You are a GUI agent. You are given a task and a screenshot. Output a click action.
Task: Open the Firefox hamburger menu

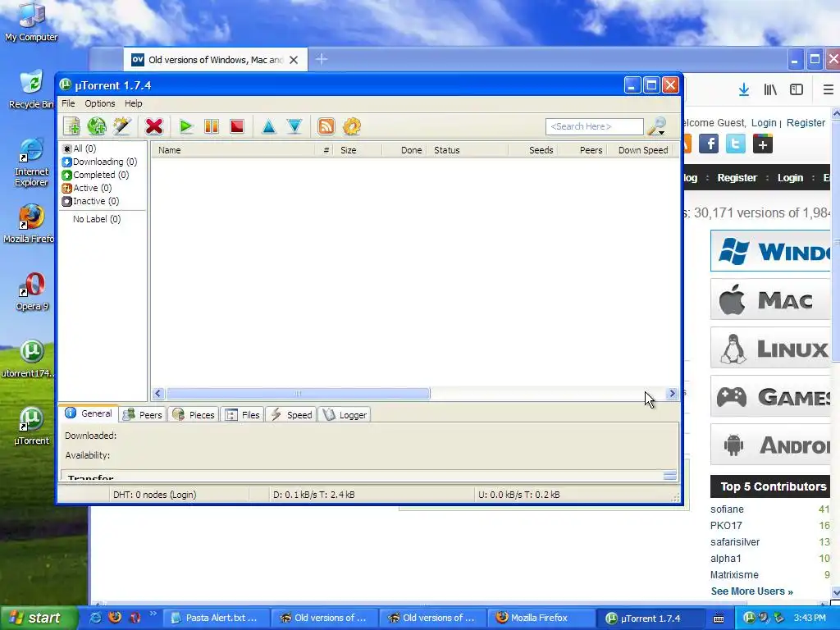(x=829, y=89)
